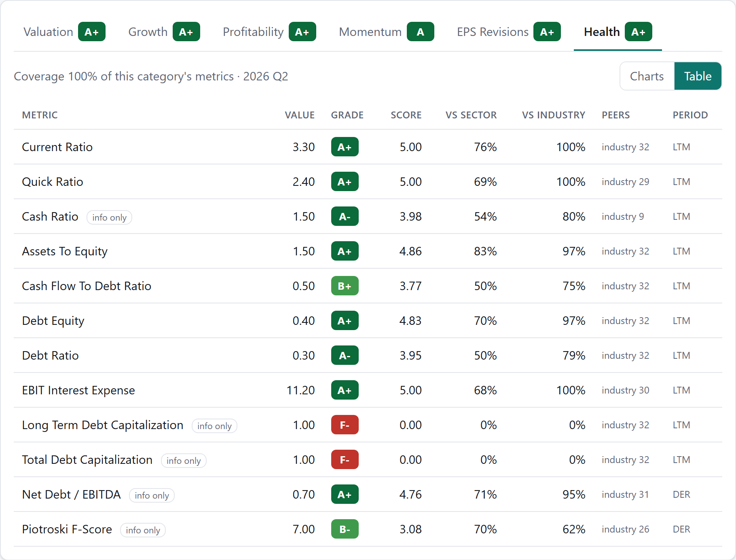
Task: Click the 76% vs sector for Current Ratio
Action: [x=485, y=147]
